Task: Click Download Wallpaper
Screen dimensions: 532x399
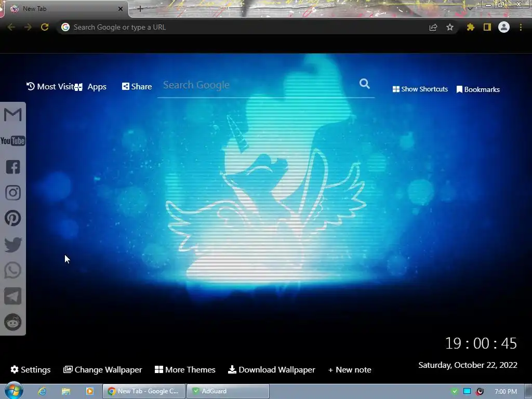Action: (271, 369)
